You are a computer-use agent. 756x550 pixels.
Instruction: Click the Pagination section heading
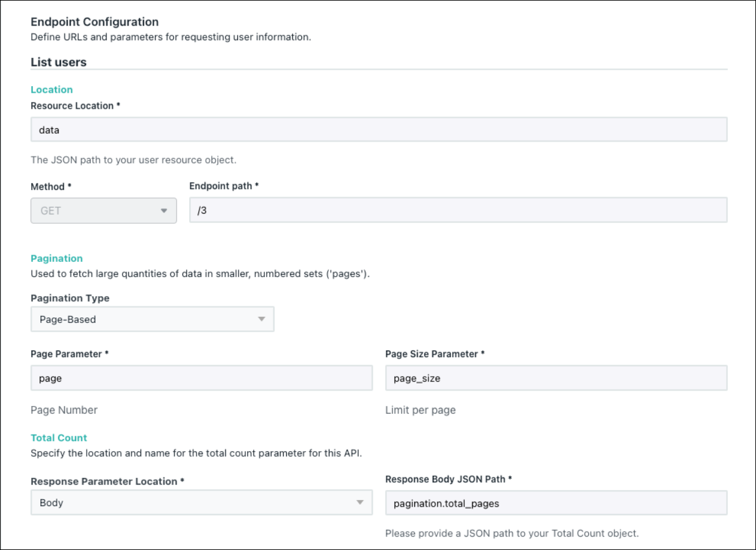pyautogui.click(x=57, y=258)
